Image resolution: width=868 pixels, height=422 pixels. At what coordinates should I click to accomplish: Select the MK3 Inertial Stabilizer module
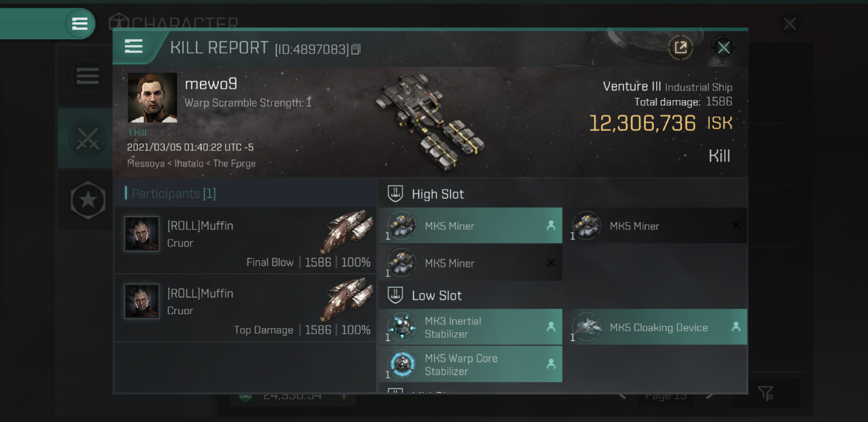[x=471, y=327]
